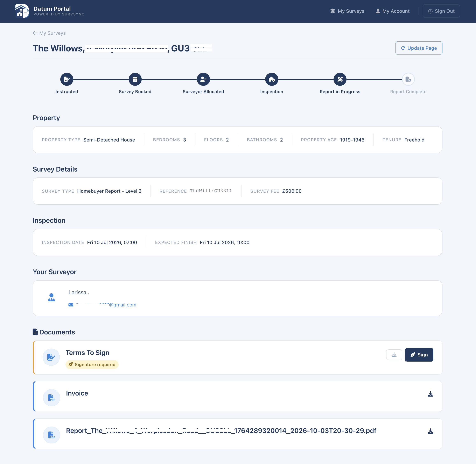Click the surveyor avatar icon
Screen dimensions: 476x464
51,297
